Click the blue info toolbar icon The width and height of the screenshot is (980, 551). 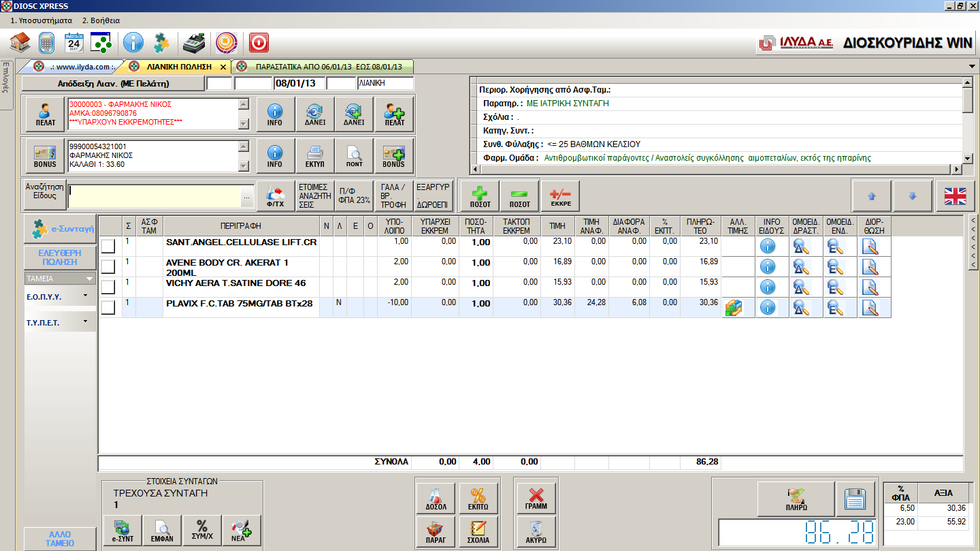pos(133,43)
